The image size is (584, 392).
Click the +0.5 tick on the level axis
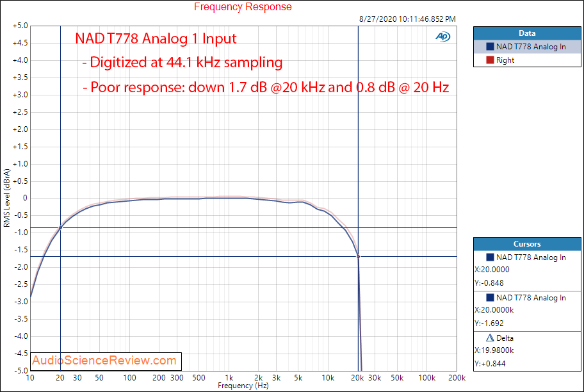(x=20, y=181)
